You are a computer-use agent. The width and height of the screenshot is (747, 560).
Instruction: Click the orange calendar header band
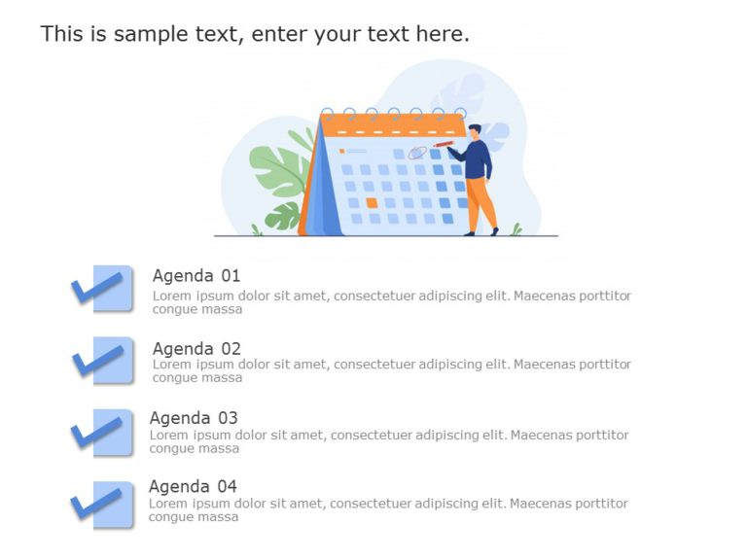(393, 126)
